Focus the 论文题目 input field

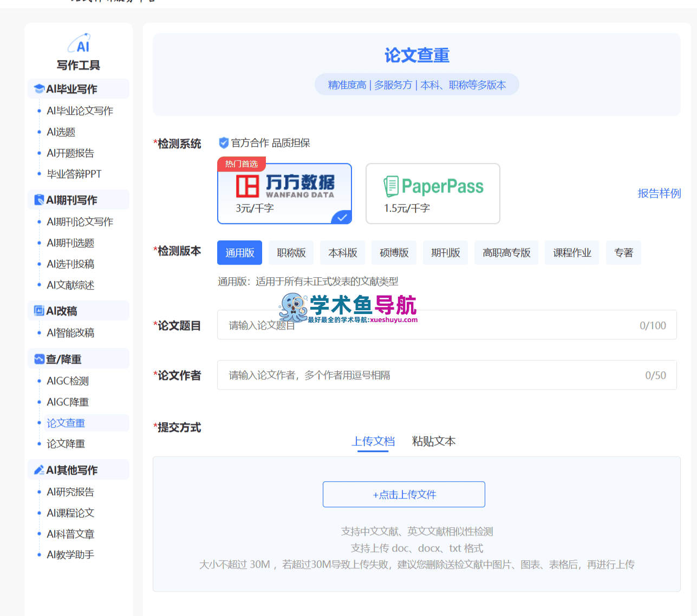(x=447, y=325)
